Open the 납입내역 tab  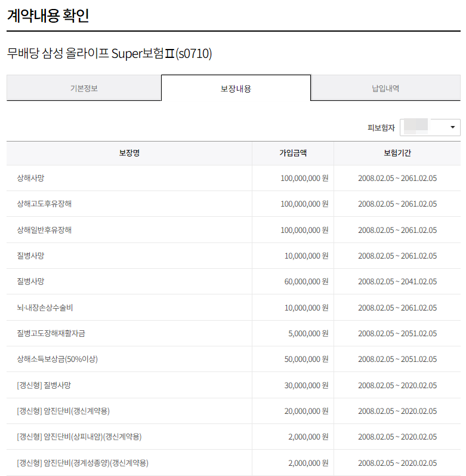pos(385,88)
